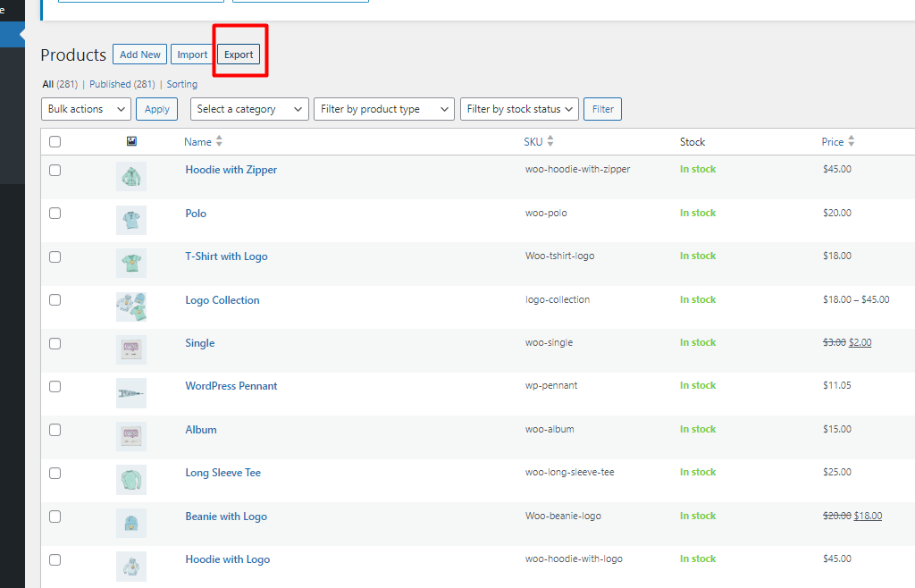
Task: Check the Hoodie with Zipper row checkbox
Action: [x=55, y=171]
